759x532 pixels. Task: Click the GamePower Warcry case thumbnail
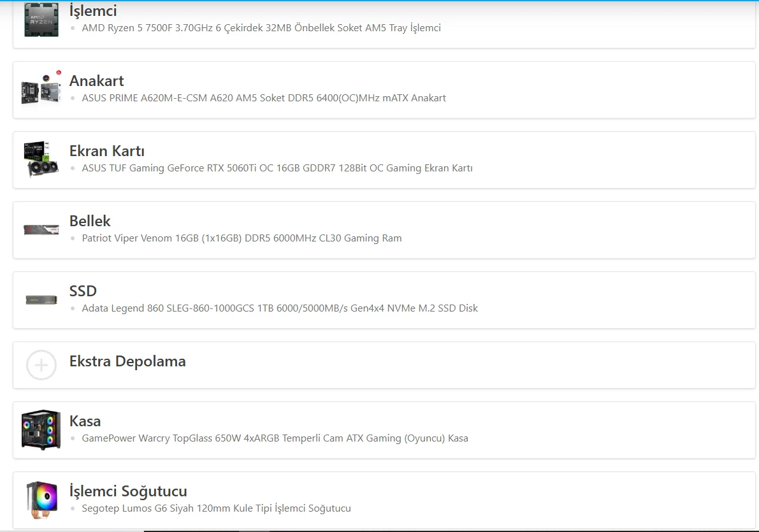pyautogui.click(x=41, y=430)
